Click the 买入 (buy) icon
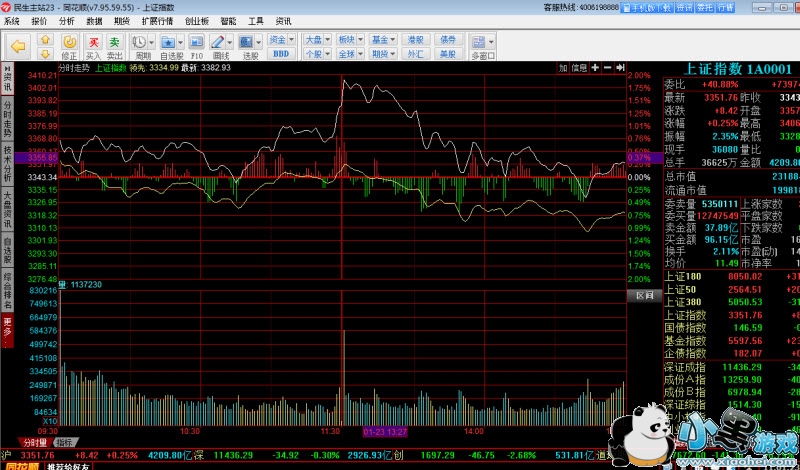800x470 pixels. coord(93,46)
